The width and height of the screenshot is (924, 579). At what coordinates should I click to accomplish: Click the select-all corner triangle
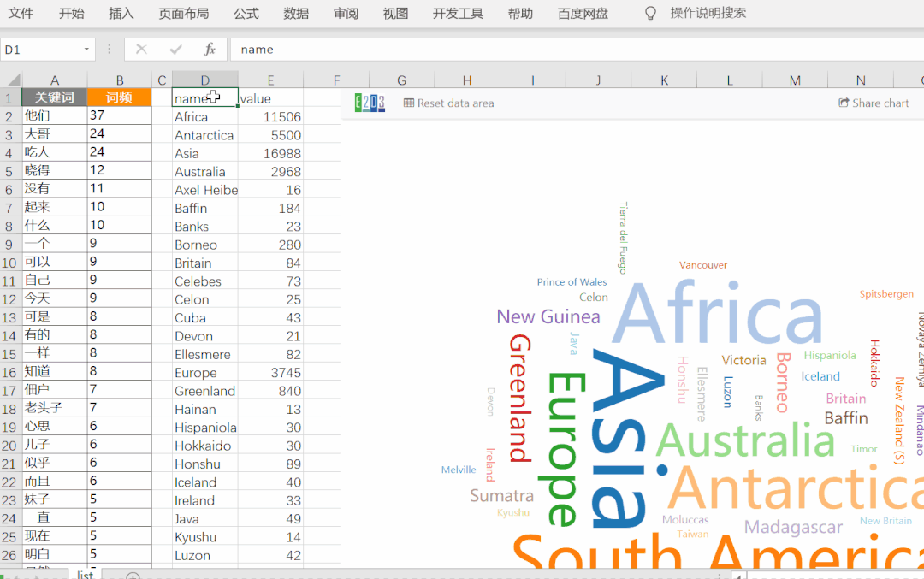[x=14, y=80]
